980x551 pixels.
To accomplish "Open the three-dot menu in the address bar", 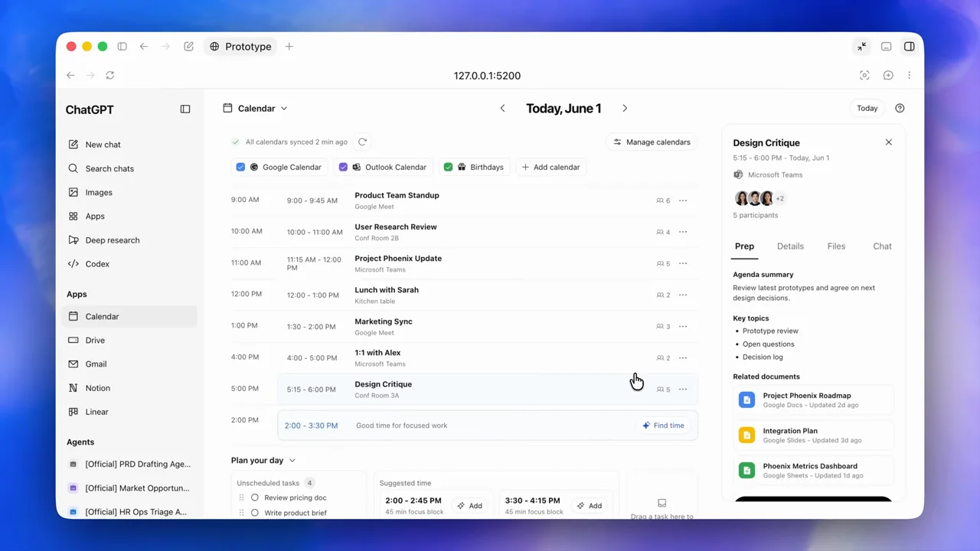I will point(910,76).
